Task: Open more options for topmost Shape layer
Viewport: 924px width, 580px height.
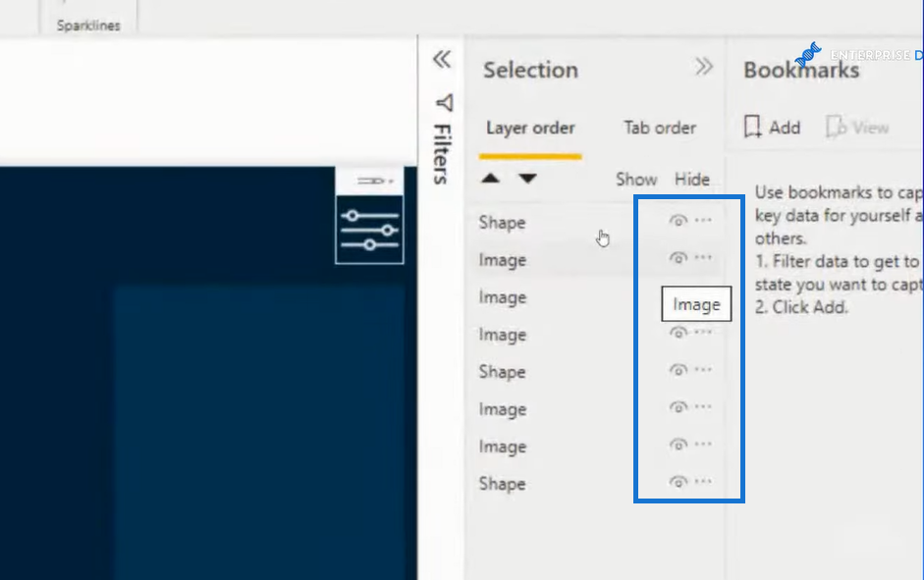Action: pyautogui.click(x=703, y=220)
